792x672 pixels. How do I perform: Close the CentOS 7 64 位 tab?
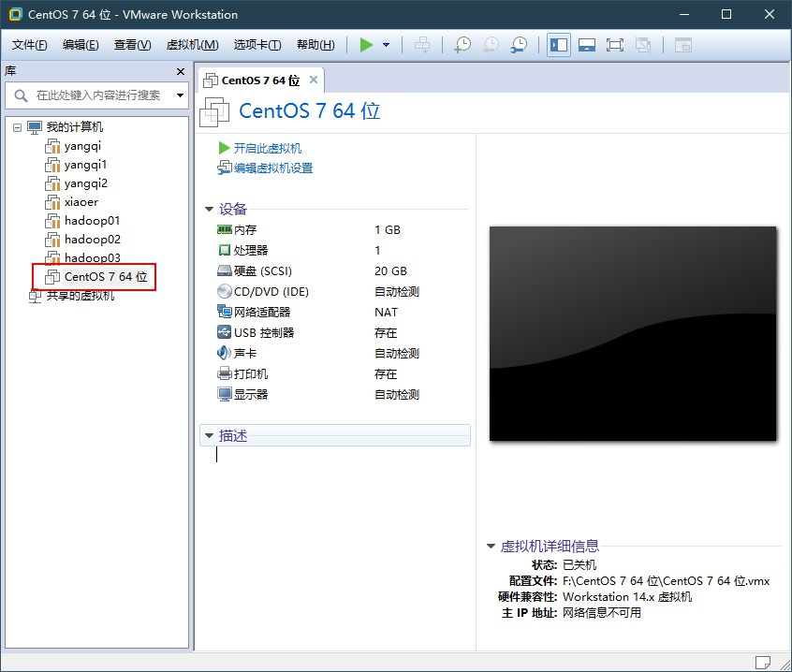[314, 80]
